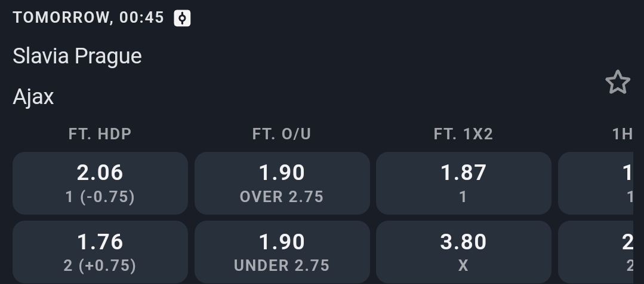Bet on UNDER 2.75 goals
This screenshot has width=644, height=284.
point(282,252)
